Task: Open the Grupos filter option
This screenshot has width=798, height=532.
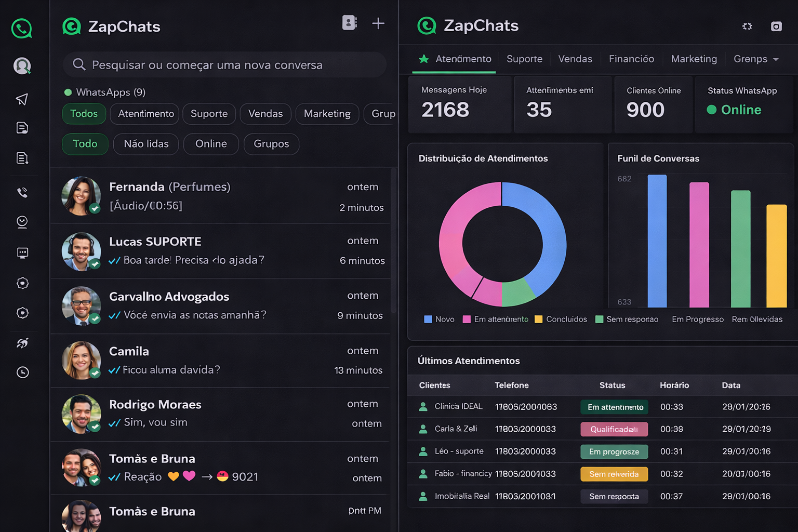Action: pyautogui.click(x=271, y=144)
